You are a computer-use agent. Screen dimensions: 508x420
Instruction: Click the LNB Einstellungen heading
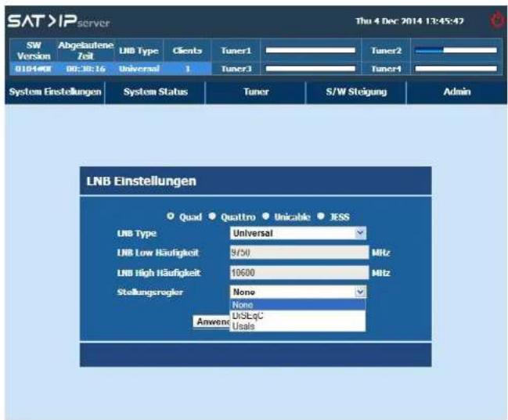[141, 181]
